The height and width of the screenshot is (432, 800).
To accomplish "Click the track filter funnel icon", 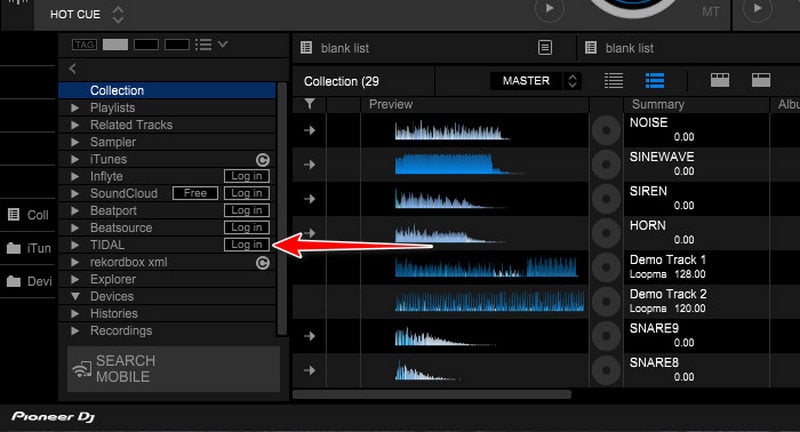I will [x=310, y=104].
